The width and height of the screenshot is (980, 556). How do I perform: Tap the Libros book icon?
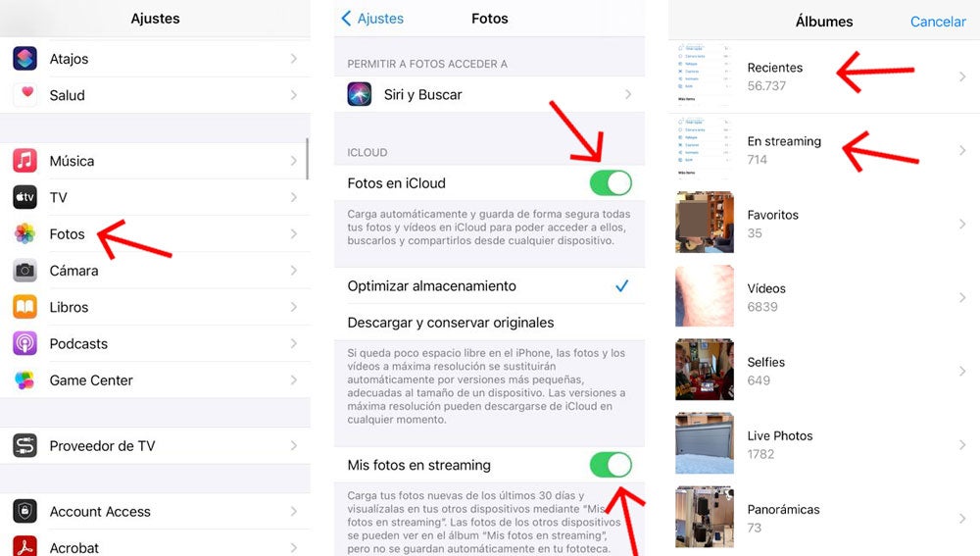[25, 307]
